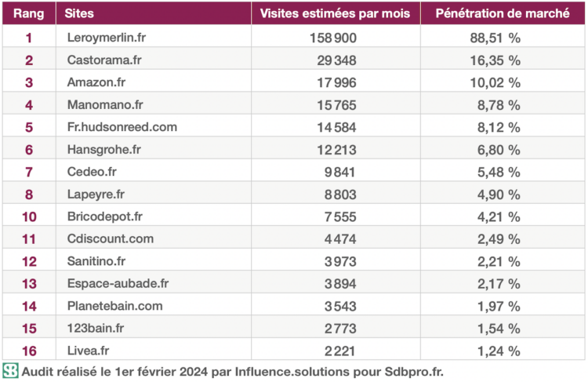
Task: Click the green Sdbpro logo icon
Action: click(10, 371)
